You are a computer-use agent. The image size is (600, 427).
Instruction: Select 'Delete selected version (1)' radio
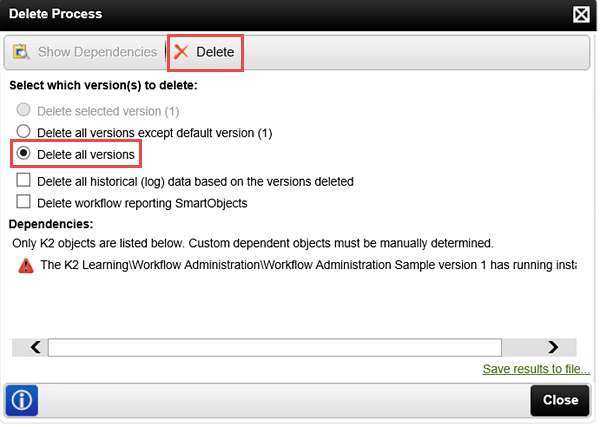click(x=23, y=110)
